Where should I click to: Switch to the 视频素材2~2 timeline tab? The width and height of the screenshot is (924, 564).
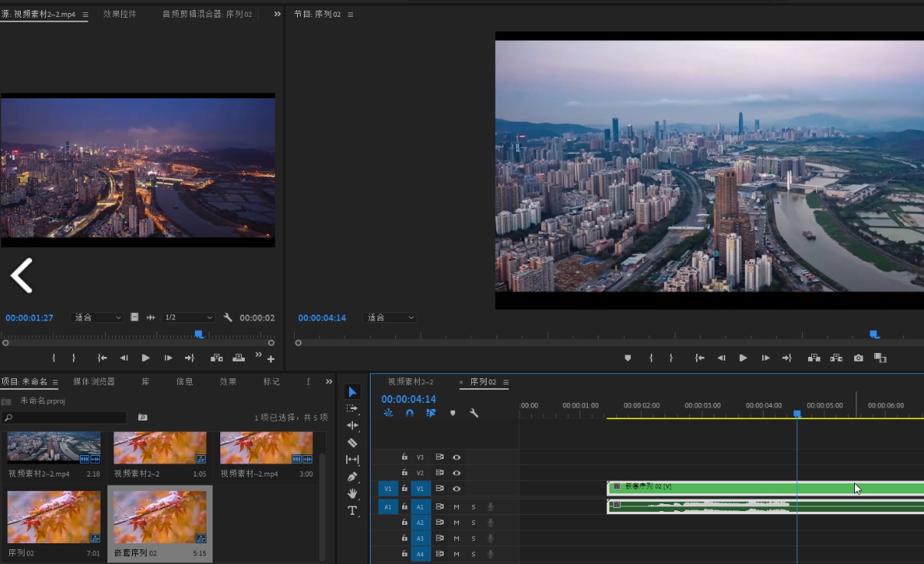[411, 382]
